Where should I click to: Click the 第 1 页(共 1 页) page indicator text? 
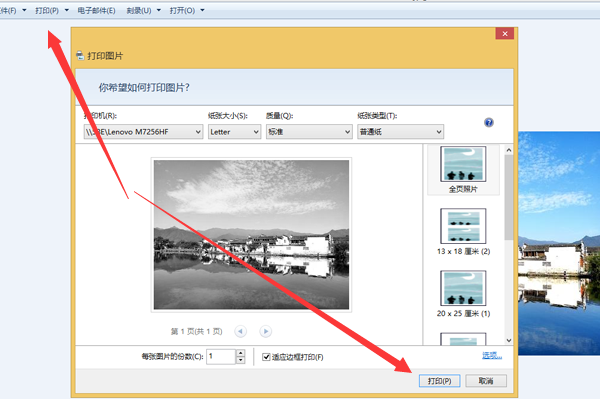pyautogui.click(x=196, y=331)
